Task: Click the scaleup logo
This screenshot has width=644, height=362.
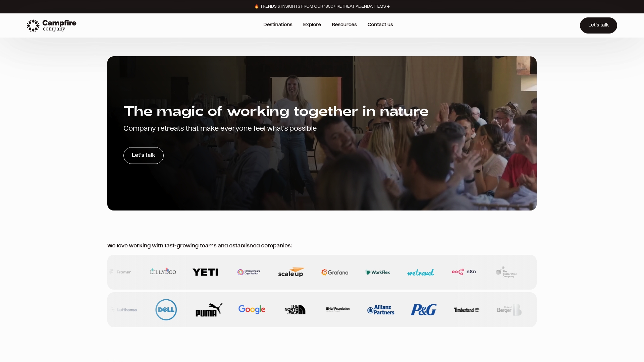Action: pyautogui.click(x=291, y=272)
